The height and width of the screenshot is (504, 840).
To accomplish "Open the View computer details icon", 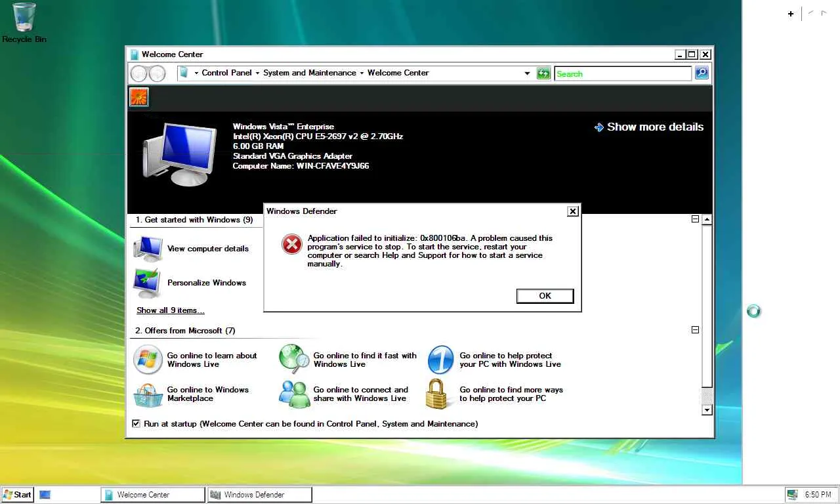I will tap(148, 248).
